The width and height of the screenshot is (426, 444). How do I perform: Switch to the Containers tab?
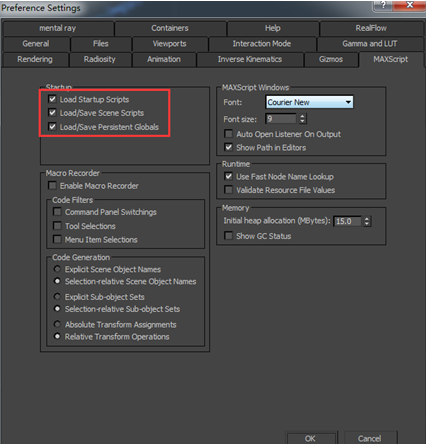click(170, 28)
